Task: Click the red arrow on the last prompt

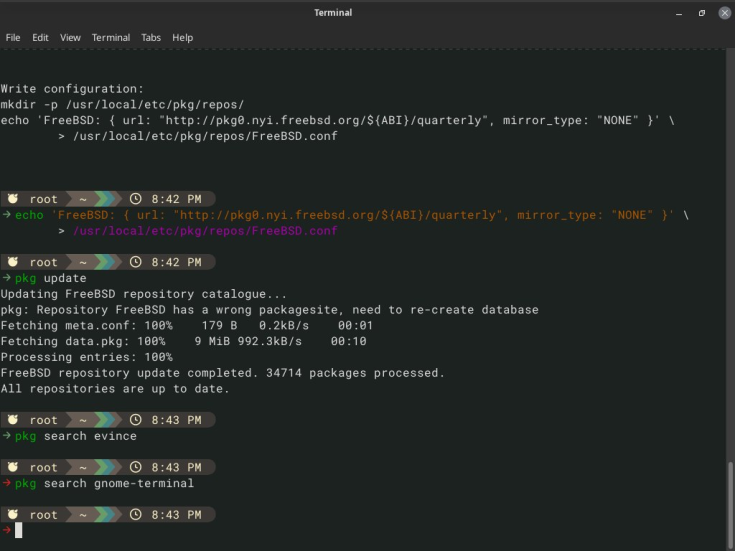Action: 7,530
